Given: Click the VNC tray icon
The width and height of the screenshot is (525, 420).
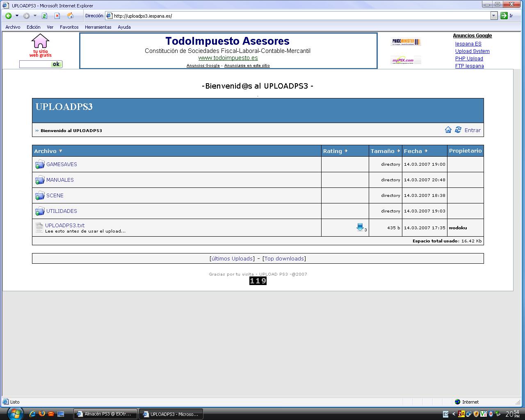Looking at the screenshot, I should (x=484, y=414).
